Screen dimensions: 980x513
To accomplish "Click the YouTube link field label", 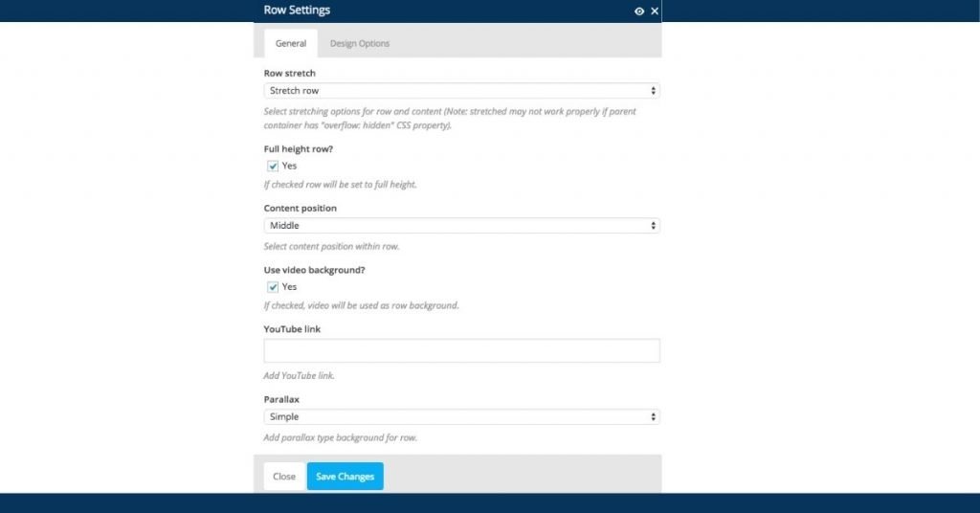I will coord(292,328).
